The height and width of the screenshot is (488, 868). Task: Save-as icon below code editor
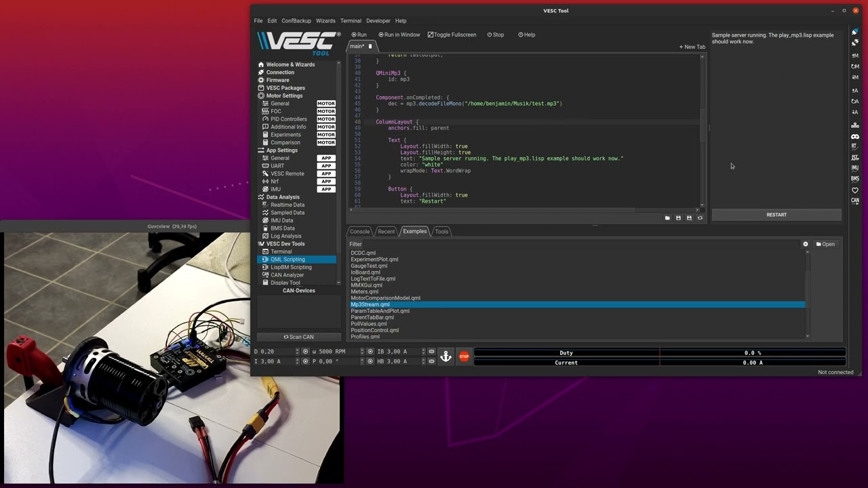click(x=689, y=218)
